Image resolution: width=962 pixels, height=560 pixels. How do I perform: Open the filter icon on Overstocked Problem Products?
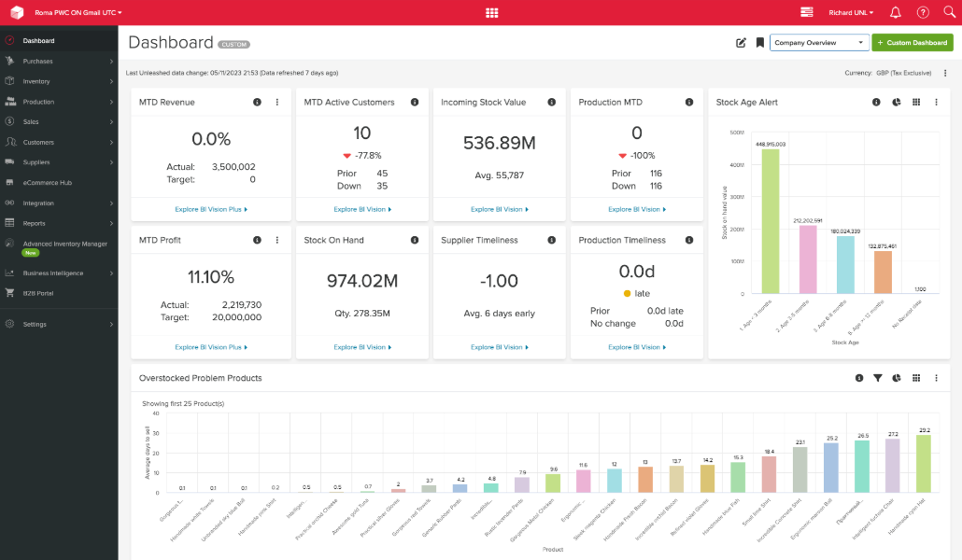(878, 378)
